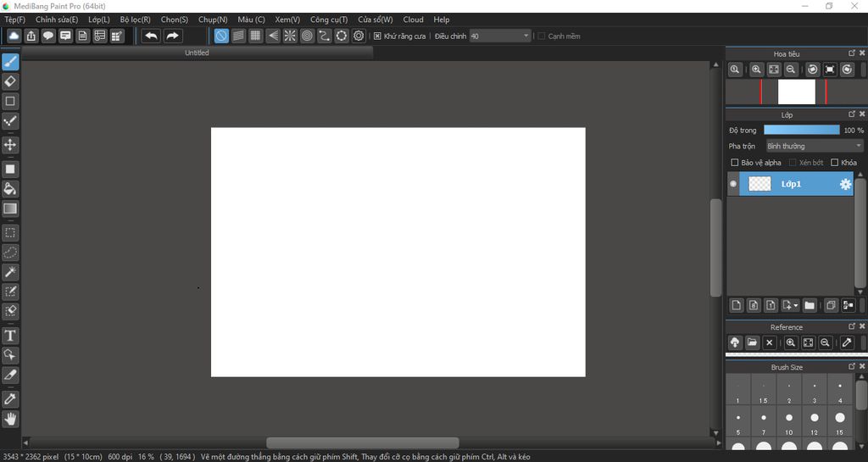Pick color from reference eyedropper
The width and height of the screenshot is (868, 462).
point(847,342)
